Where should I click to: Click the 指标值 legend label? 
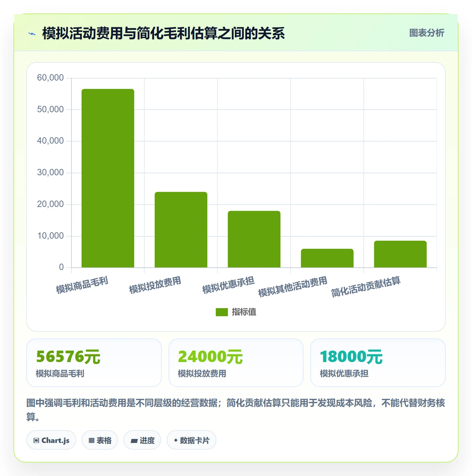[x=244, y=312]
